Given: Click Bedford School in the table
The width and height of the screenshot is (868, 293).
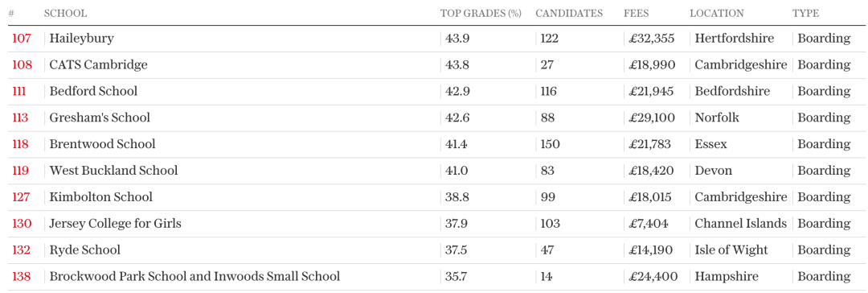Looking at the screenshot, I should pos(93,91).
